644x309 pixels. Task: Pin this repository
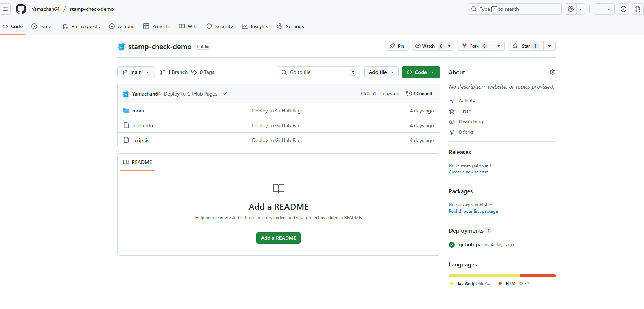pyautogui.click(x=397, y=46)
